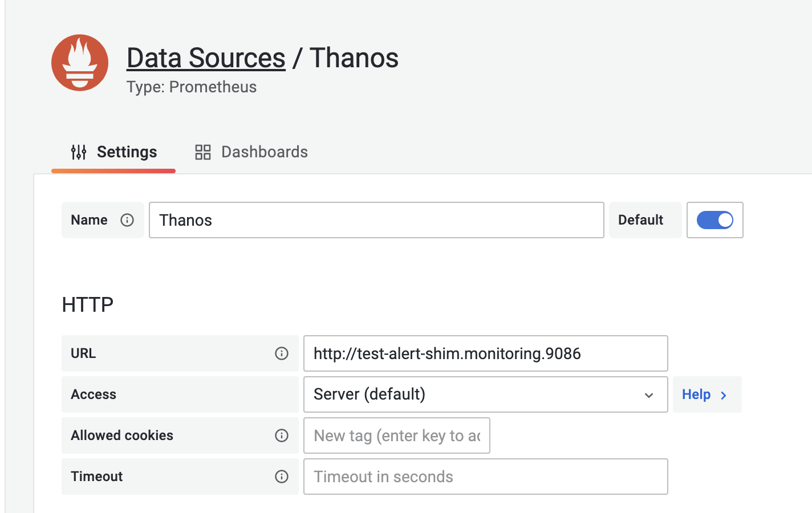Open the Access dropdown showing Server (default)
The width and height of the screenshot is (812, 513).
pyautogui.click(x=486, y=394)
